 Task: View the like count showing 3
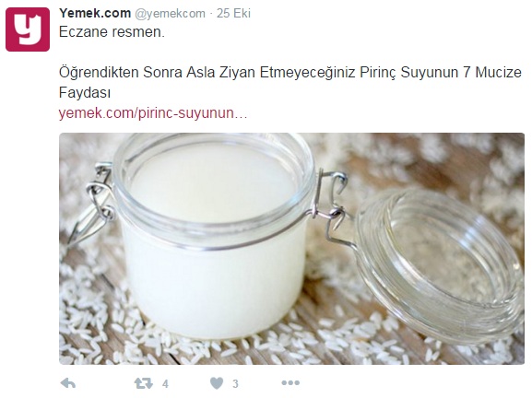[235, 384]
